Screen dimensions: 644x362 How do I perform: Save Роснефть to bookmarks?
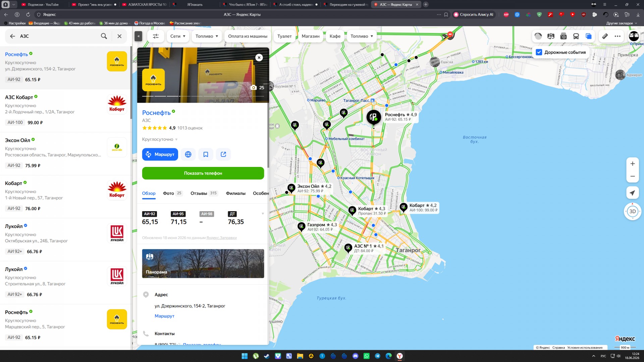(x=206, y=155)
